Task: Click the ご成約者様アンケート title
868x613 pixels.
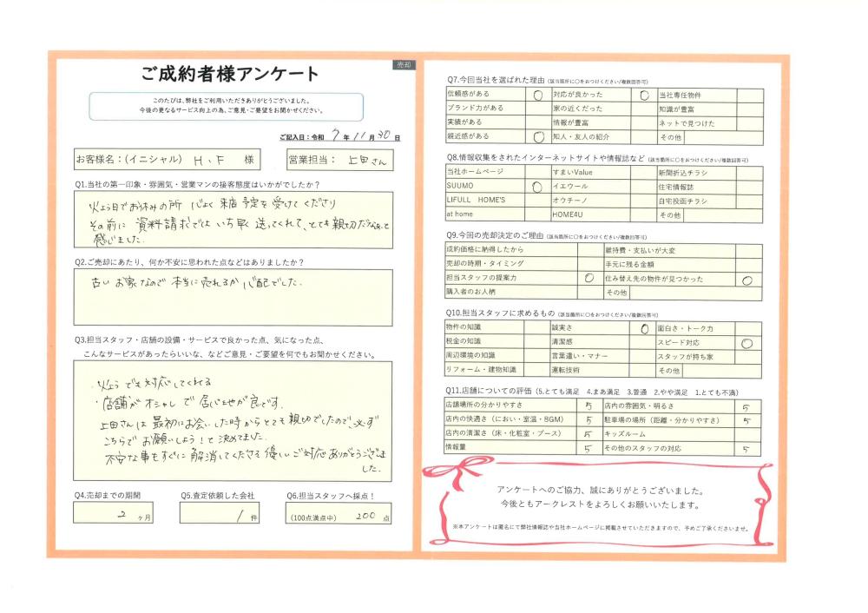Action: click(230, 74)
